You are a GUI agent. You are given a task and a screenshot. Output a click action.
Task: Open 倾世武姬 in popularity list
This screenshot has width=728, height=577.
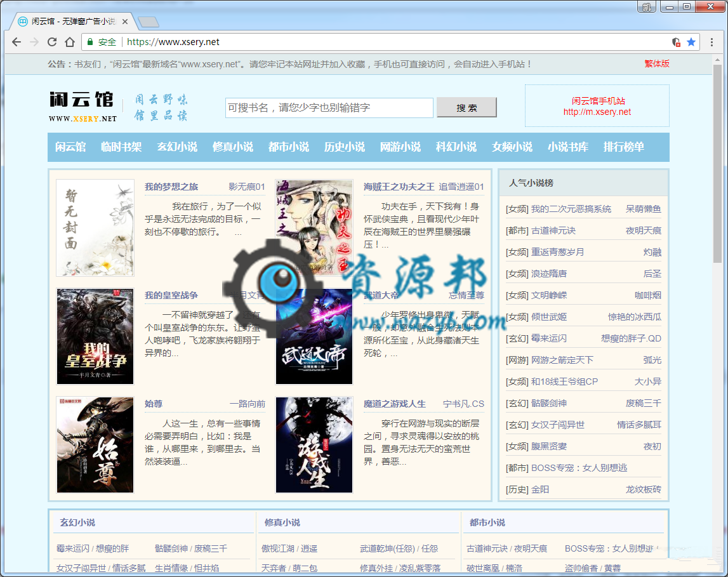tap(549, 317)
